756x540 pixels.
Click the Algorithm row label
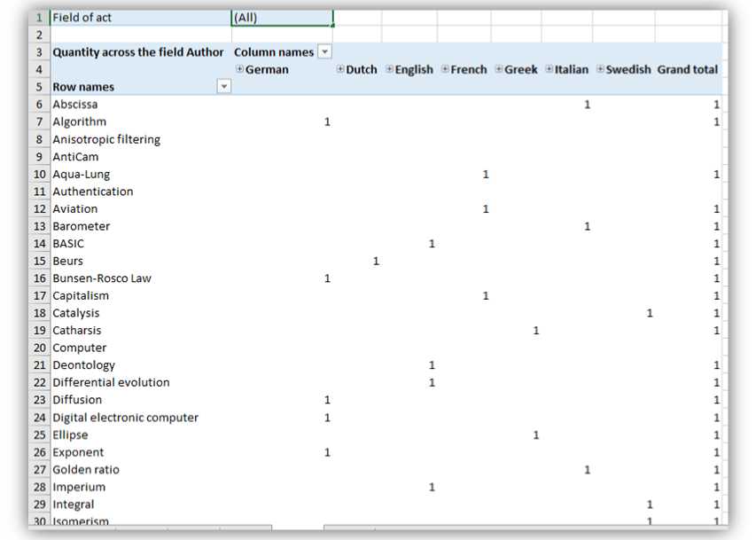79,121
